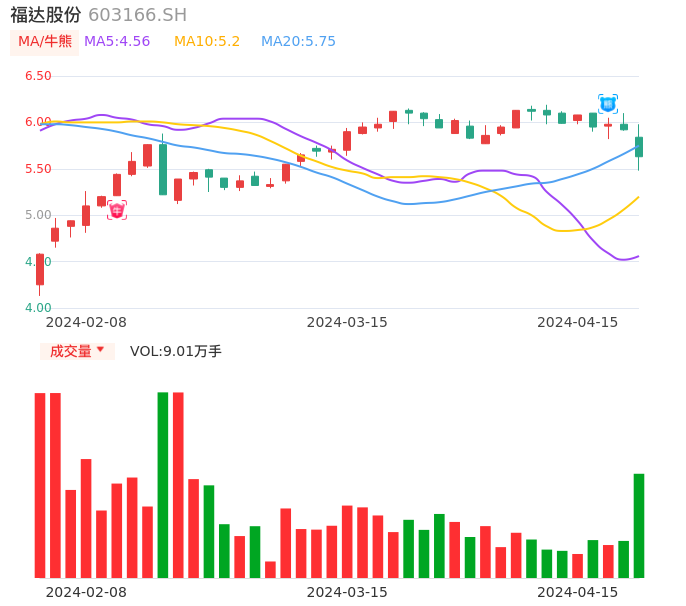Click the VOL:9.01万手 volume readout
Screen dimensions: 686x606
pyautogui.click(x=176, y=351)
